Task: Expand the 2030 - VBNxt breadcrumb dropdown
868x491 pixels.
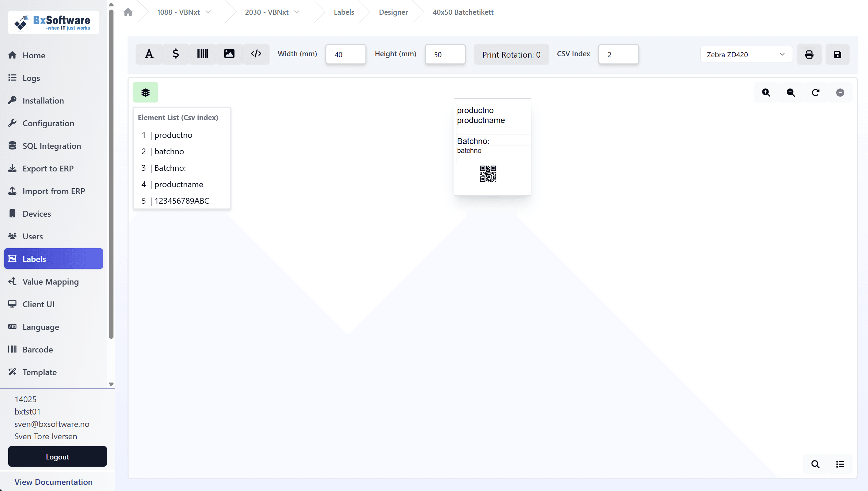Action: coord(272,12)
